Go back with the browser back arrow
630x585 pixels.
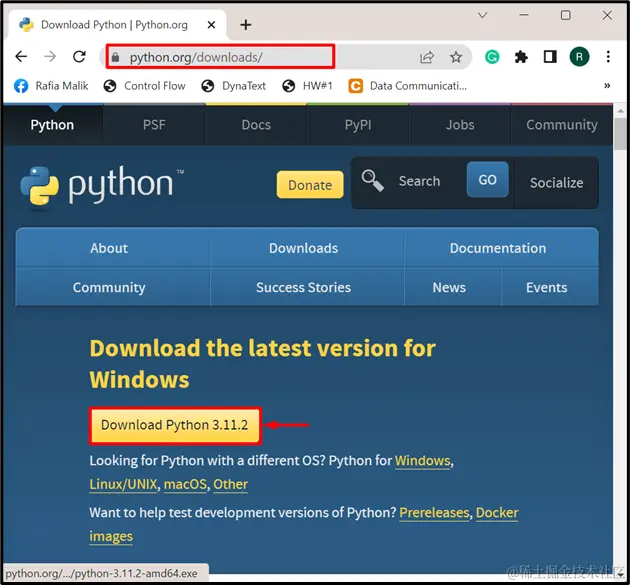(x=21, y=57)
